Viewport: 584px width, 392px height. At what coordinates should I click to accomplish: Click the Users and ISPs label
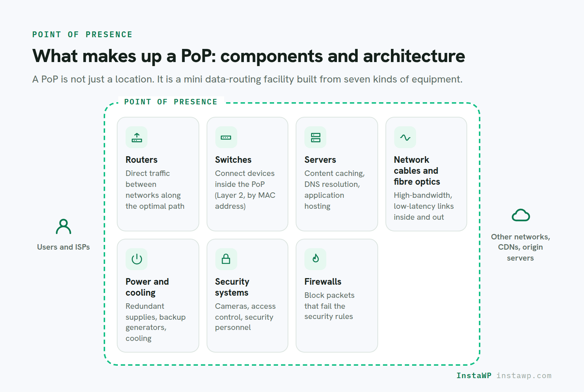[64, 247]
